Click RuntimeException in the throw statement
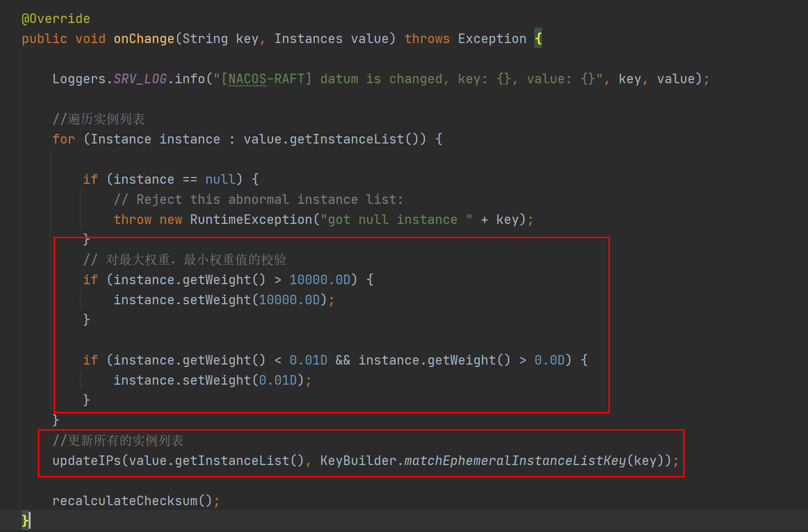 coord(251,220)
